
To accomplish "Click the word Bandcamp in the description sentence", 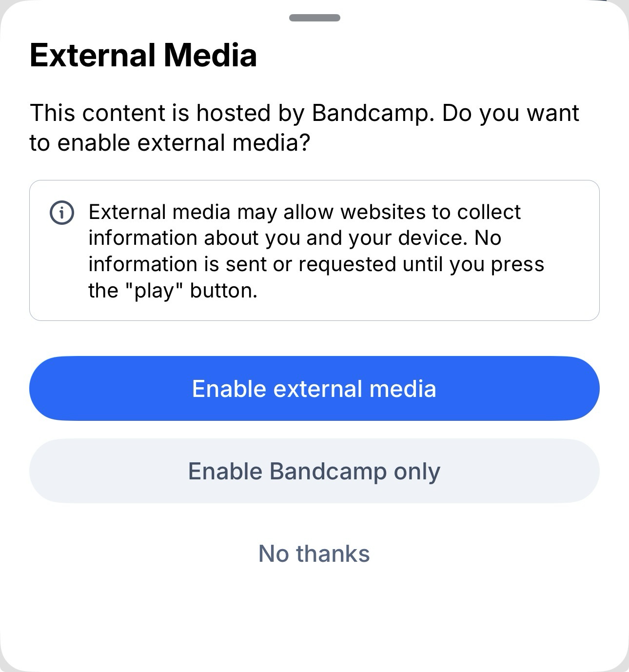I will (x=371, y=113).
